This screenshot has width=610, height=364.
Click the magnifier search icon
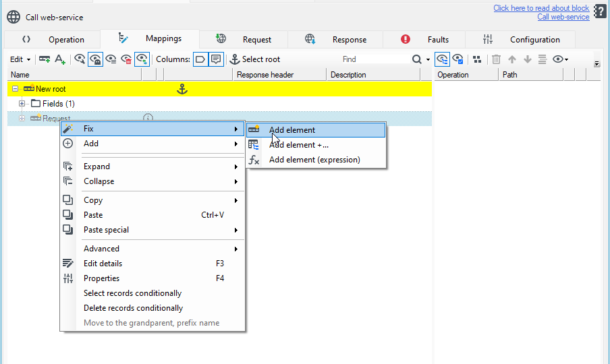(x=416, y=59)
